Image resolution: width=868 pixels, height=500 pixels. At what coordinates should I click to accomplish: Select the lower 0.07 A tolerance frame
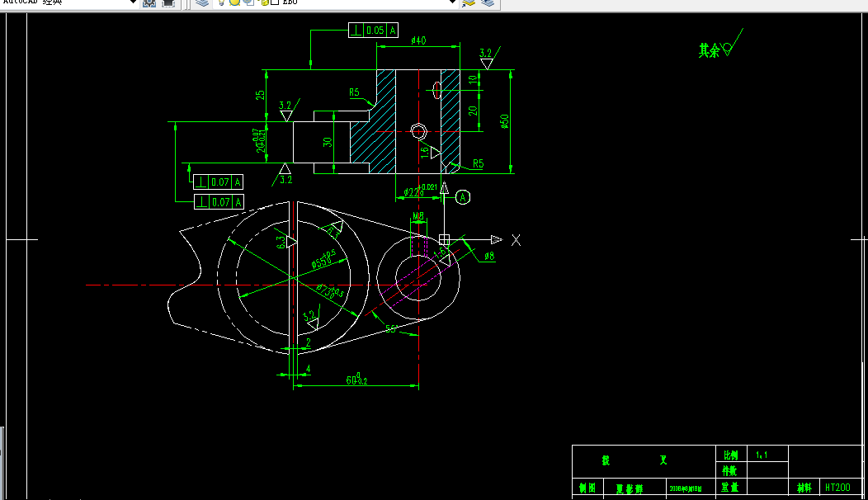pos(219,202)
